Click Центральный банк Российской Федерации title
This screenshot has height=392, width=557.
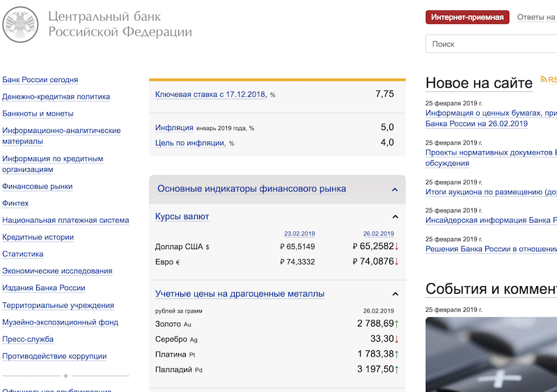tap(120, 24)
